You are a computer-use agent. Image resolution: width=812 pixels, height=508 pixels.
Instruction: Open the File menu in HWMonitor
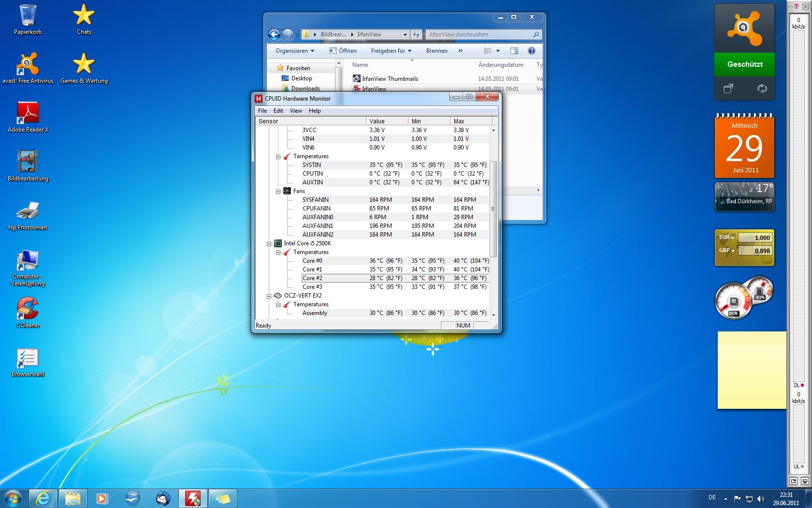(x=262, y=111)
